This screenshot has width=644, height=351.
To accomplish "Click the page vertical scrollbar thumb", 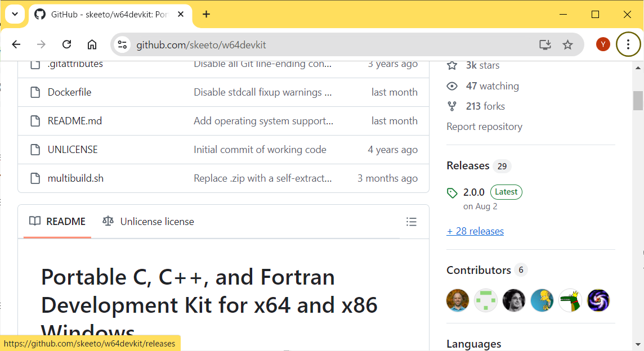I will (638, 101).
